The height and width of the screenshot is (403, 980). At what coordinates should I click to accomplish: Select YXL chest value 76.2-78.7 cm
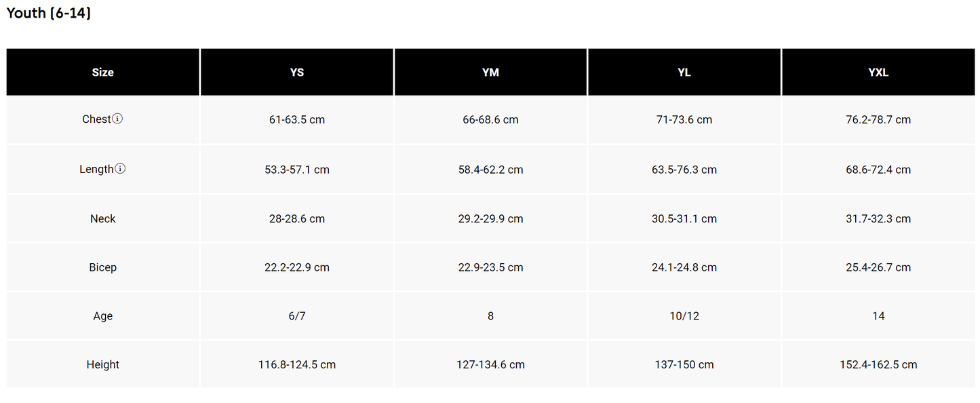878,119
